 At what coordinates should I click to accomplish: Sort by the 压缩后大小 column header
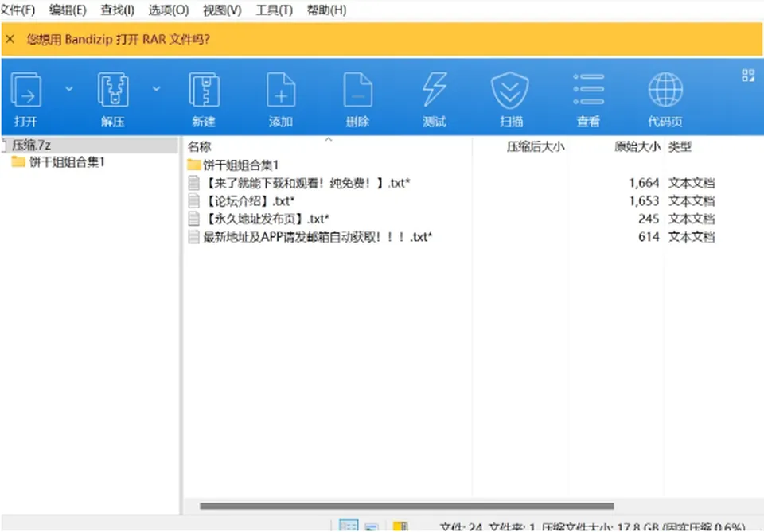coord(536,146)
